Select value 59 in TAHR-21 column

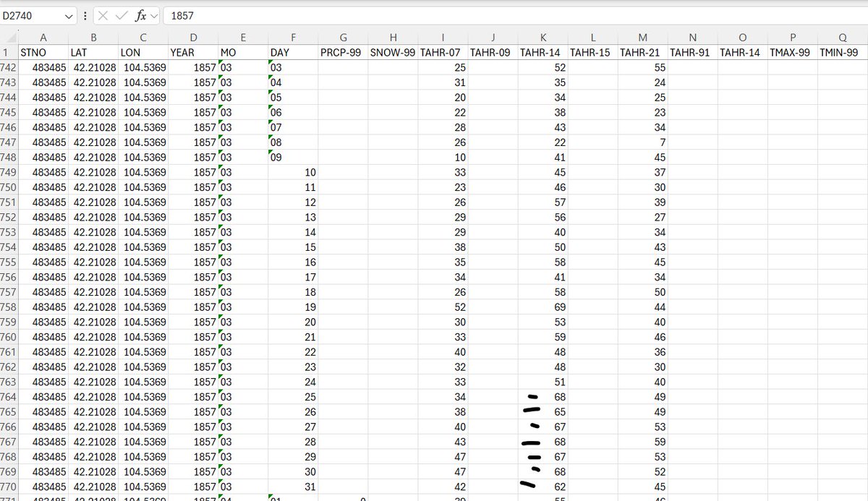click(643, 442)
